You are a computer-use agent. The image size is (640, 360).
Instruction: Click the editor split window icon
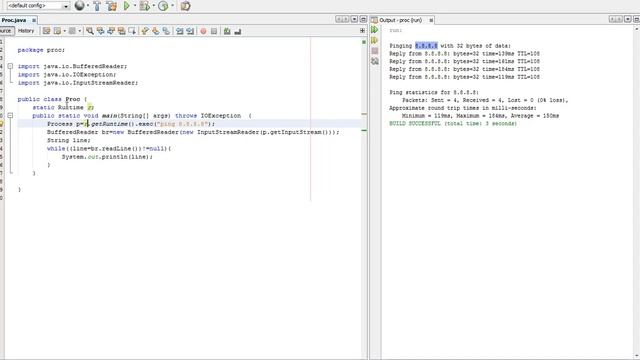[x=362, y=31]
